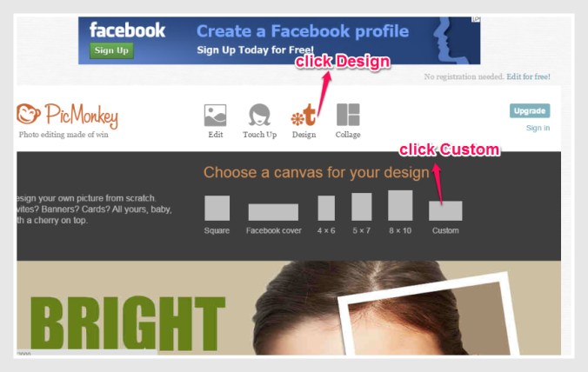Click the ad info icon on banner
Screen dimensions: 588x372
click(x=476, y=19)
